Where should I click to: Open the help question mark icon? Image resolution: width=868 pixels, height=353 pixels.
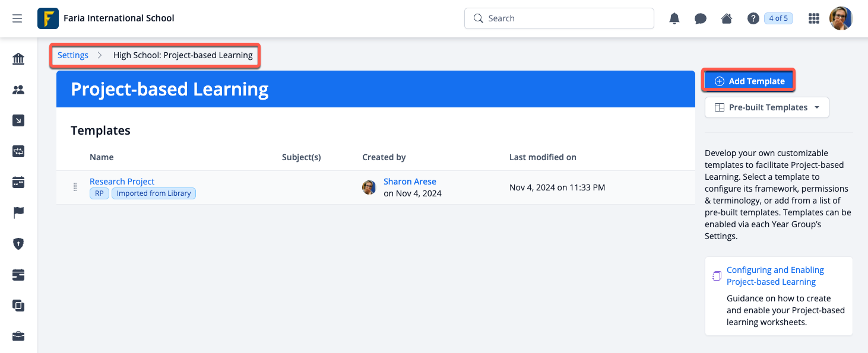point(753,18)
